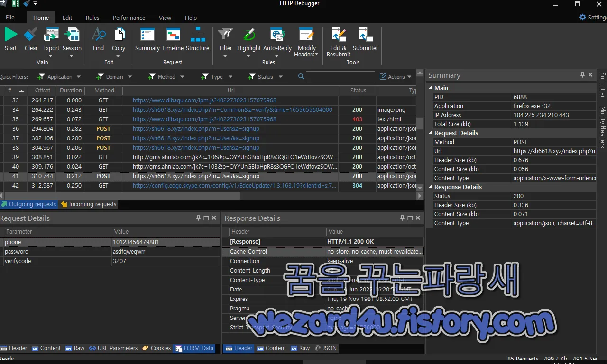Image resolution: width=607 pixels, height=364 pixels.
Task: Select the Outgoing requests tab
Action: point(28,204)
